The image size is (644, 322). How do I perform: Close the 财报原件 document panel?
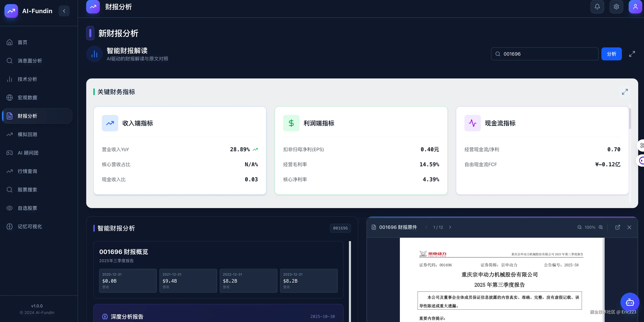629,227
